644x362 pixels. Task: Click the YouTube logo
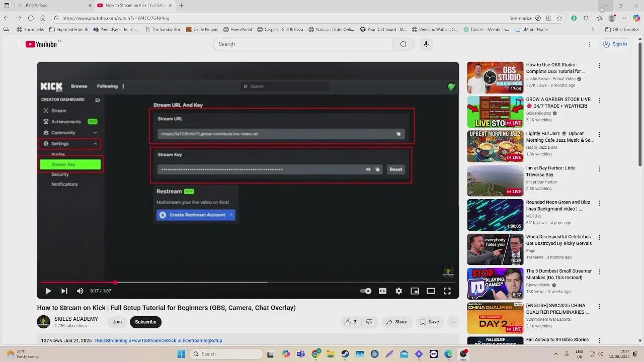tap(41, 44)
